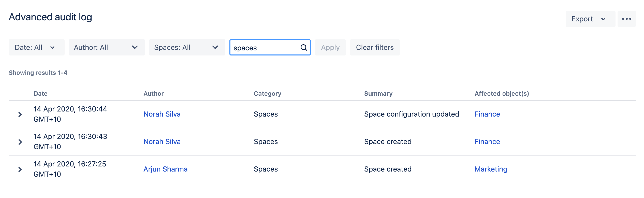Click the Date column header

[x=40, y=93]
